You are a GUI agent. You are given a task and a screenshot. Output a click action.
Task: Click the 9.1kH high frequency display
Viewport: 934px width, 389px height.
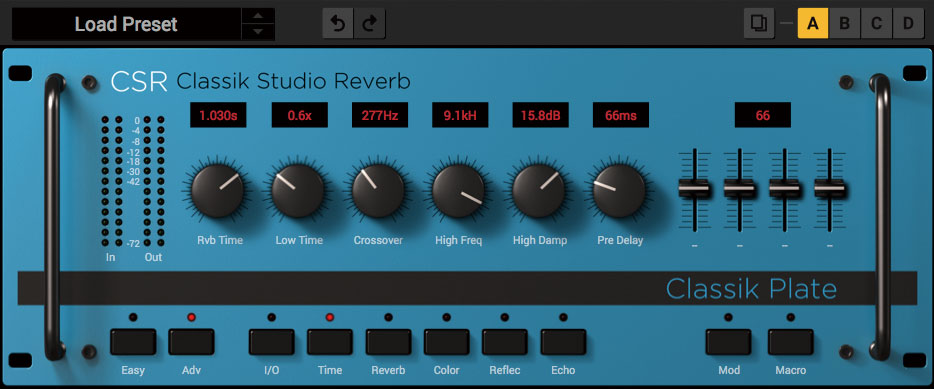coord(460,115)
